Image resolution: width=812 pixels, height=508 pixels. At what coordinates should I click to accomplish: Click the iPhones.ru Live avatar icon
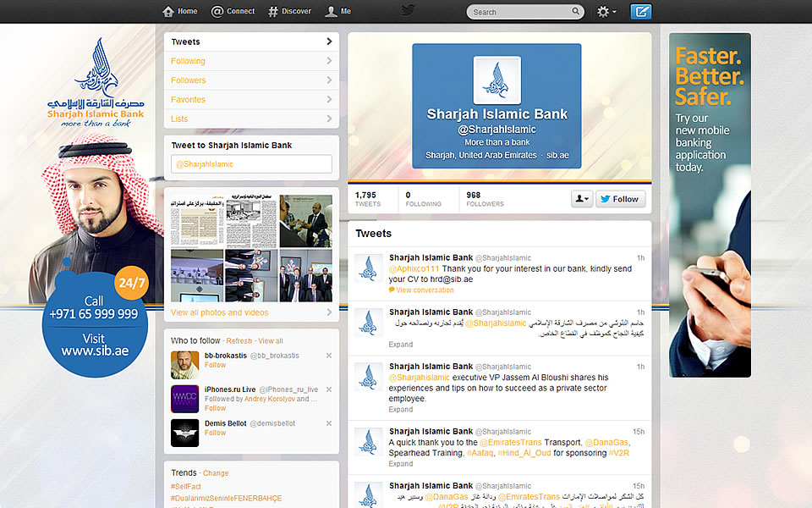184,399
